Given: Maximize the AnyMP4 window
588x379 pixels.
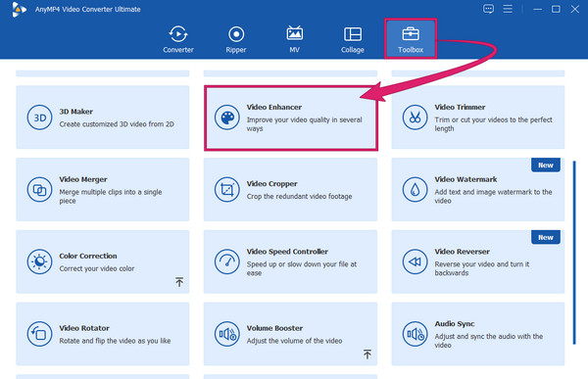Looking at the screenshot, I should (x=556, y=9).
